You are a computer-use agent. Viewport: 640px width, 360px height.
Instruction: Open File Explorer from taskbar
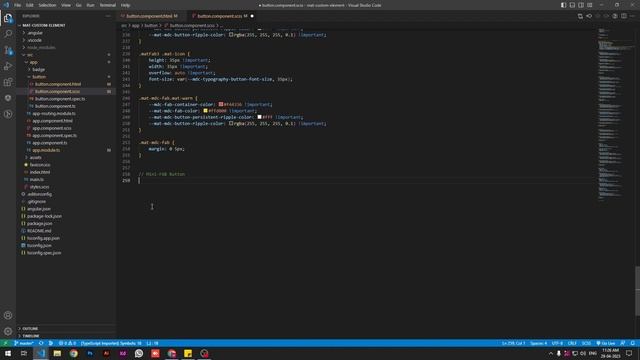(x=57, y=353)
